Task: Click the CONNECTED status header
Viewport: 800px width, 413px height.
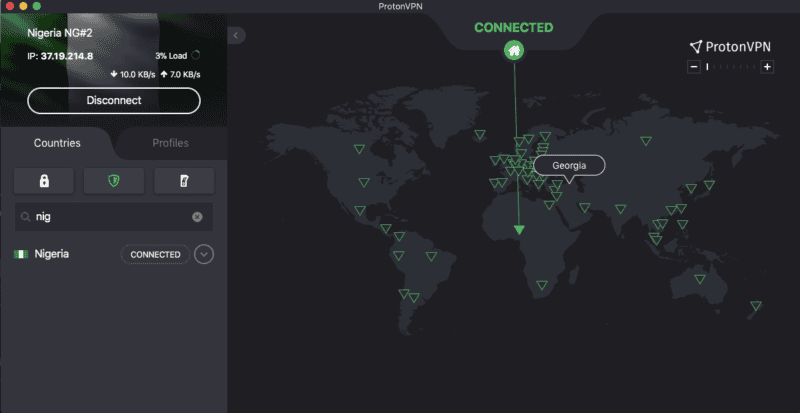Action: [x=514, y=28]
